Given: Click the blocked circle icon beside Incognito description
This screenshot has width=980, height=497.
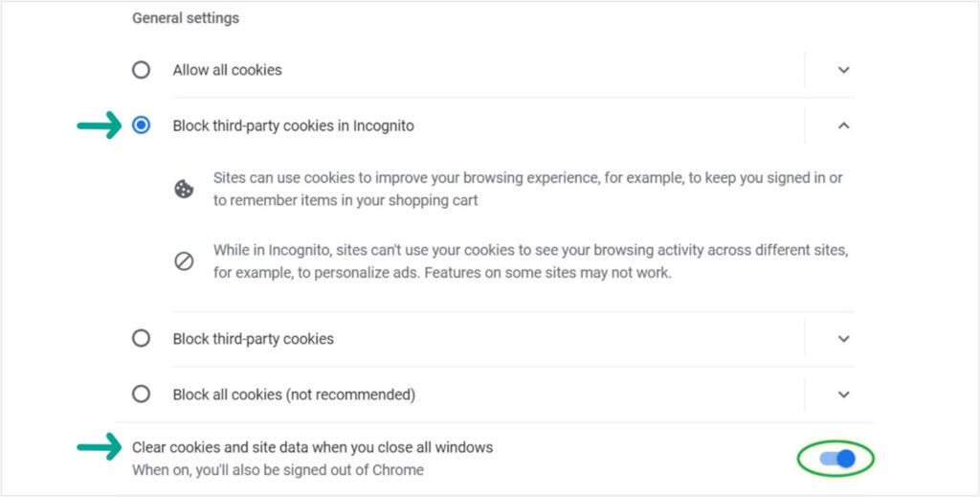Looking at the screenshot, I should click(x=184, y=261).
